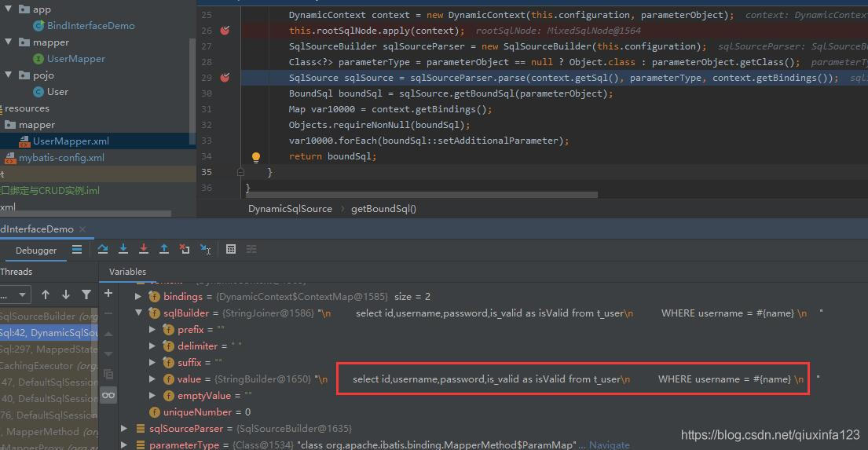Click the thread filter funnel icon
Screen dimensions: 868x450
coord(86,295)
